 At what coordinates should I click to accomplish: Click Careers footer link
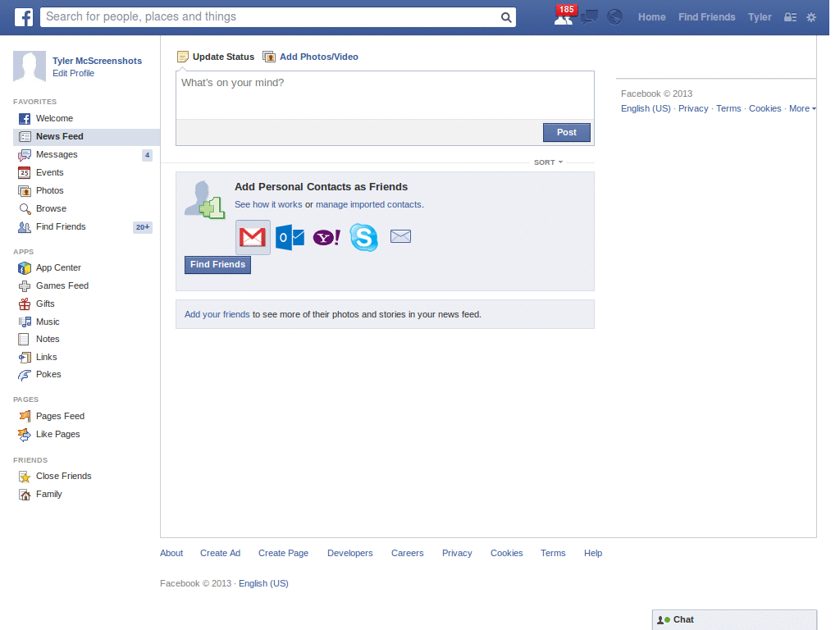pyautogui.click(x=407, y=554)
